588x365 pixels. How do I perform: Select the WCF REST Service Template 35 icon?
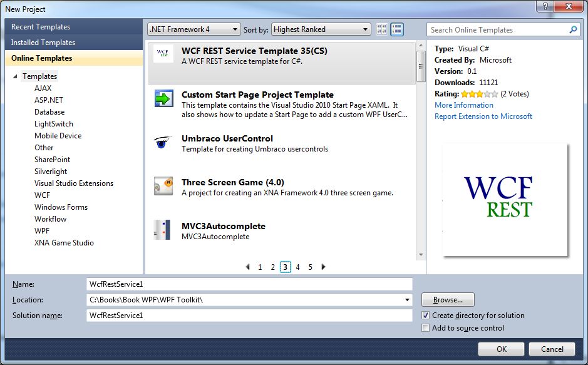pos(163,54)
